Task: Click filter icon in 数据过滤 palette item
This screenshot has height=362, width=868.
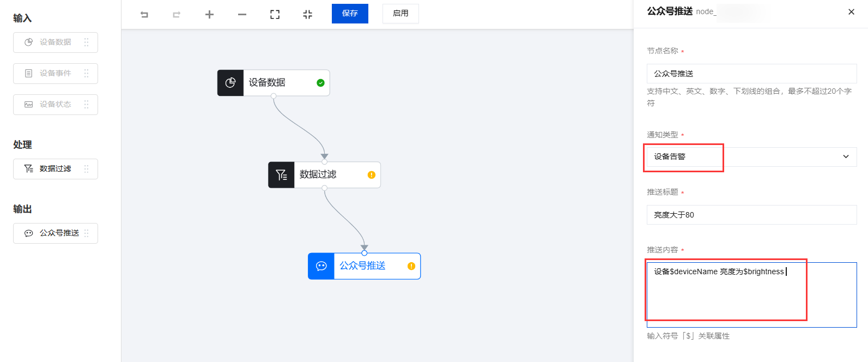Action: 29,168
